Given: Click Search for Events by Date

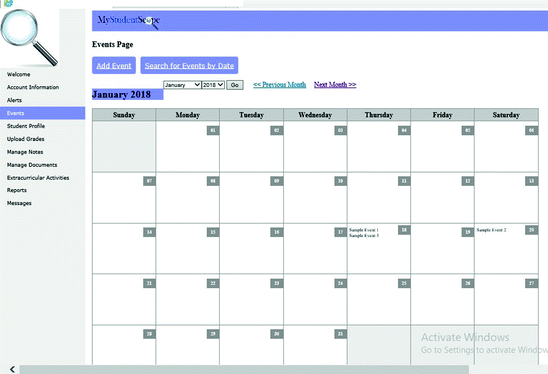Looking at the screenshot, I should coord(189,65).
